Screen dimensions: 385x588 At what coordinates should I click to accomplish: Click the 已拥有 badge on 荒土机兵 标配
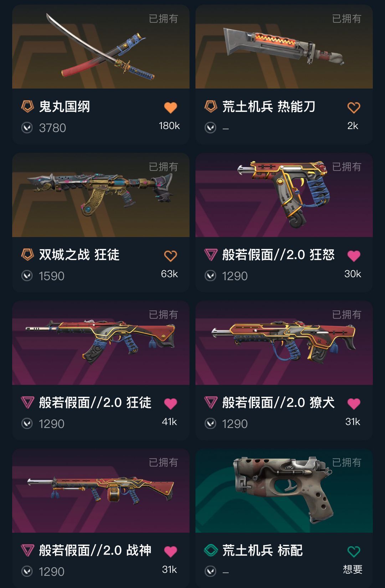[x=346, y=462]
